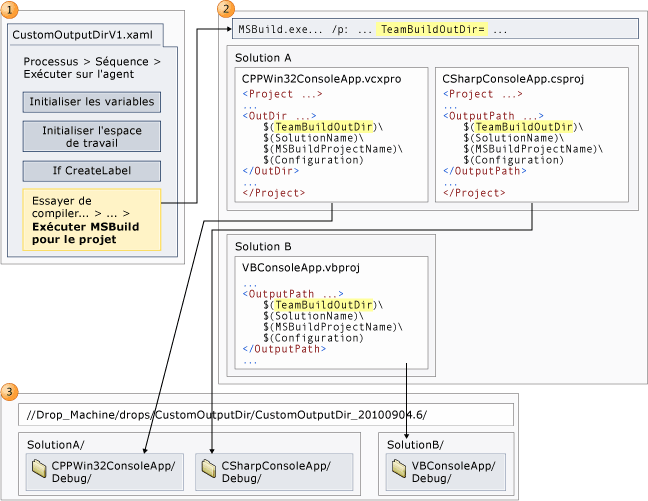Click the MSBuild.exe command line box

pos(435,29)
